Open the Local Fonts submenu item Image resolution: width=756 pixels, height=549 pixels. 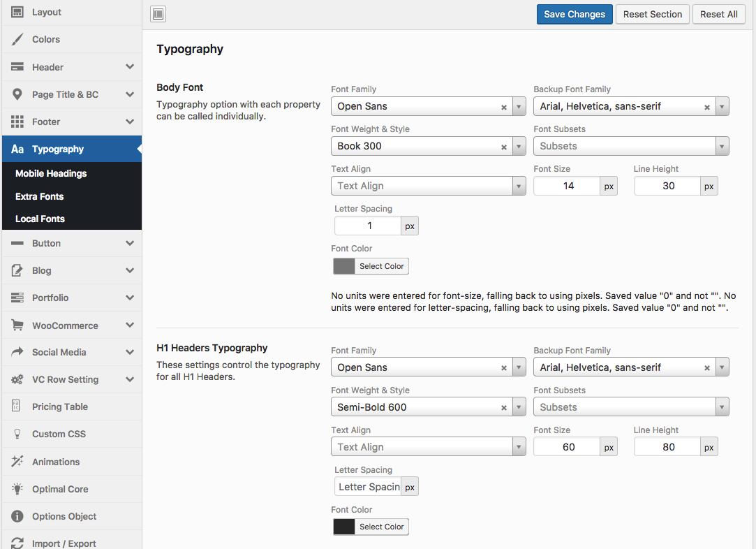click(40, 219)
